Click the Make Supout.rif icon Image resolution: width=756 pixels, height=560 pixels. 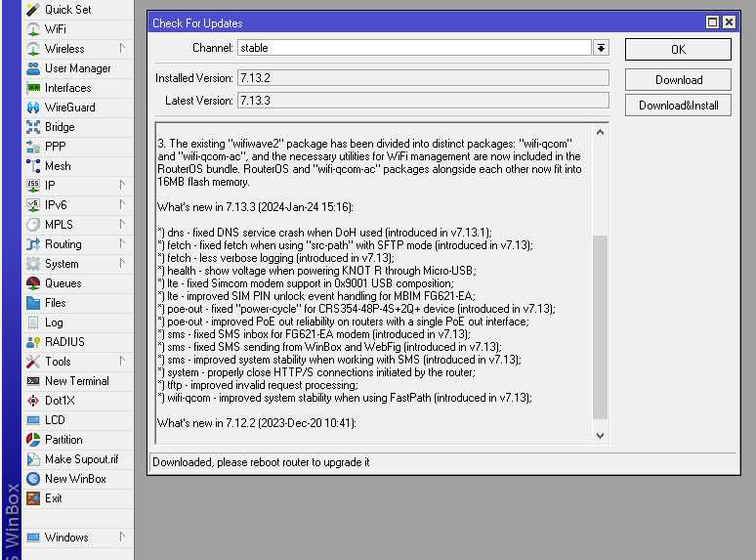point(33,459)
